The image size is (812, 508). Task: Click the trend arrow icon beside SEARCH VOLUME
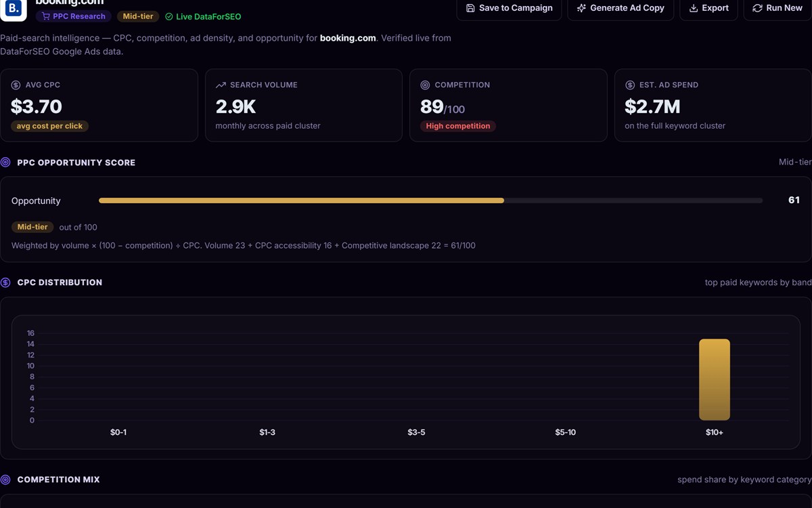click(221, 85)
